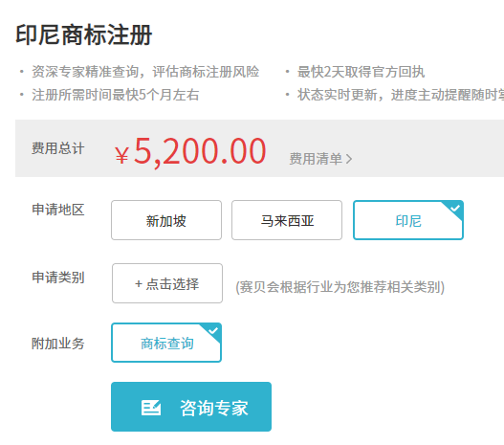Expand the chevron next to 费用清单
The width and height of the screenshot is (504, 445).
tap(349, 159)
